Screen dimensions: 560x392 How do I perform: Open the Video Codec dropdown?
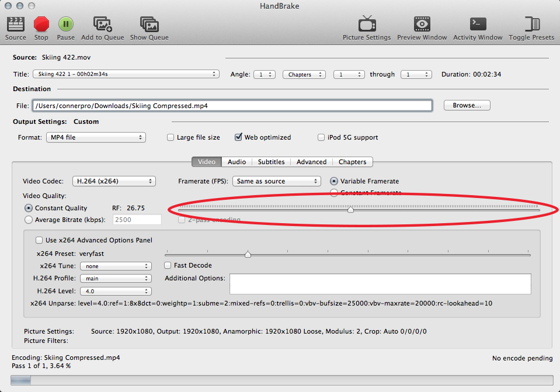pyautogui.click(x=114, y=181)
